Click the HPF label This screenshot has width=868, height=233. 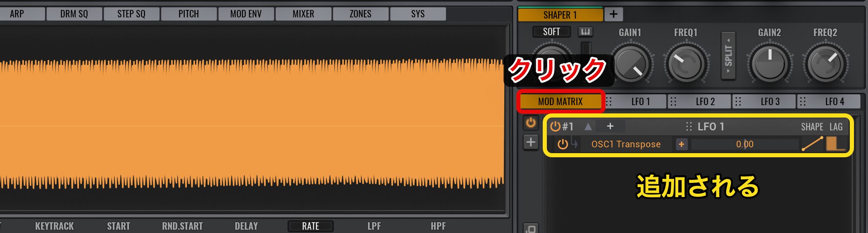(x=438, y=226)
